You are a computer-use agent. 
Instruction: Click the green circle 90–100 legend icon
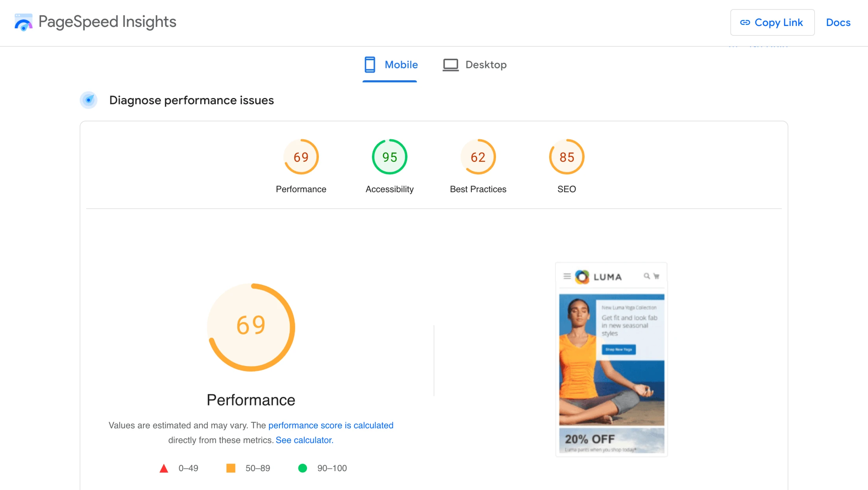point(302,468)
